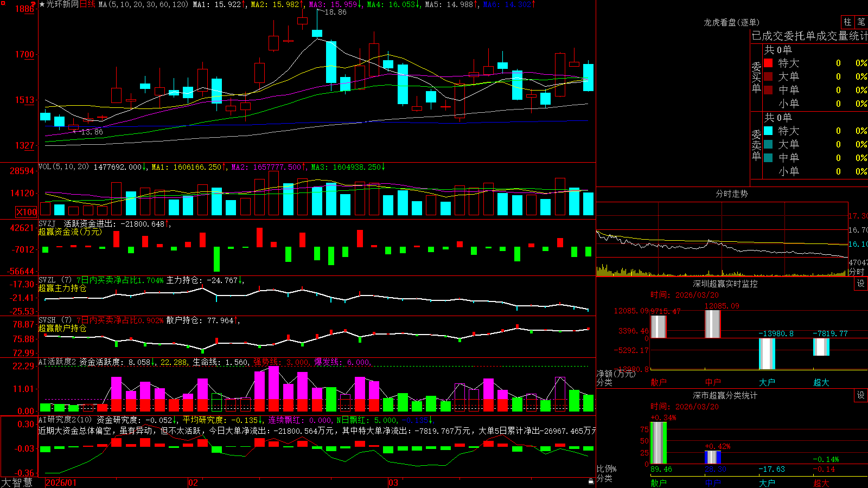Click the cyan 特大 sell-order color swatch

point(768,131)
